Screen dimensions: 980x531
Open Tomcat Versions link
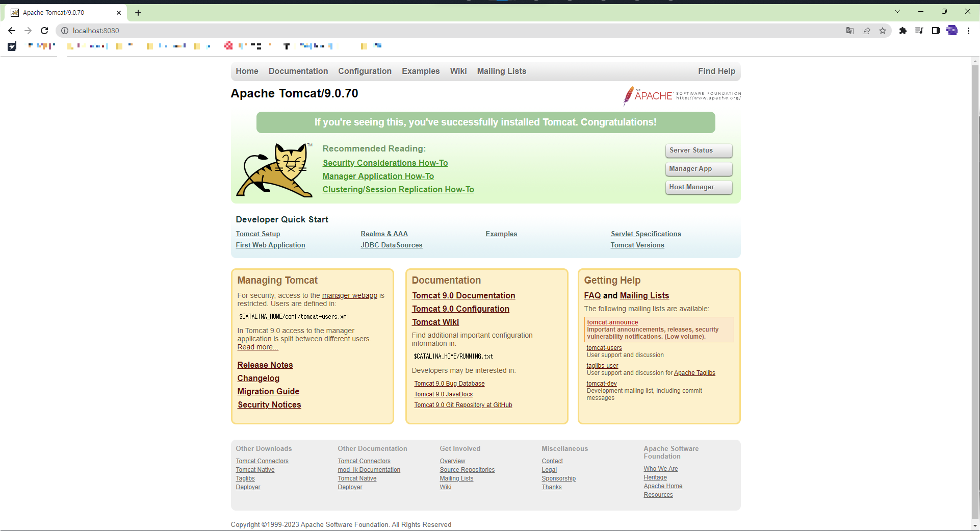pyautogui.click(x=637, y=245)
